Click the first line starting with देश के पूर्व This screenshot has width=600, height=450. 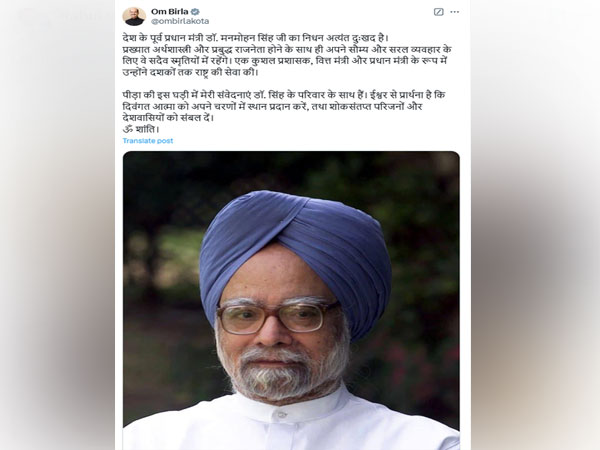(x=256, y=38)
